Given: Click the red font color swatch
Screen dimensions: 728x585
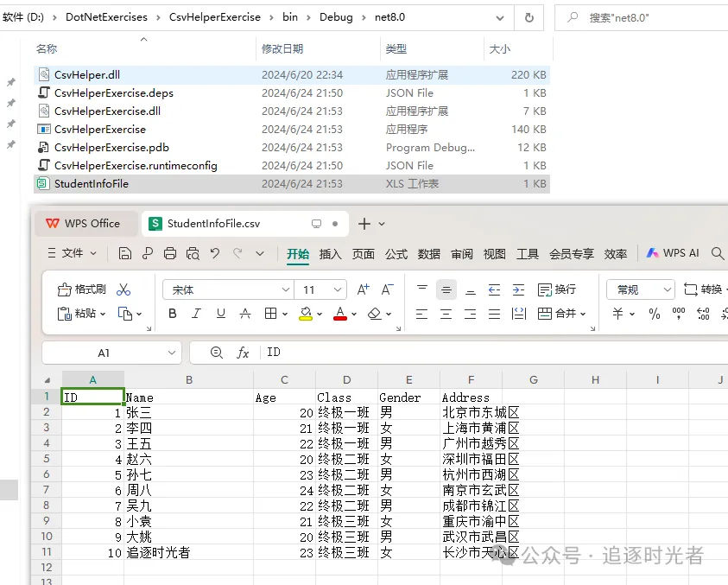Looking at the screenshot, I should point(339,314).
